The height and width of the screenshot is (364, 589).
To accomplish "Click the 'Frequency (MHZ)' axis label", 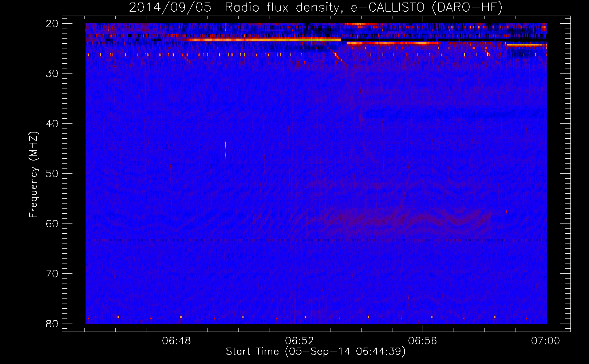I will point(33,175).
